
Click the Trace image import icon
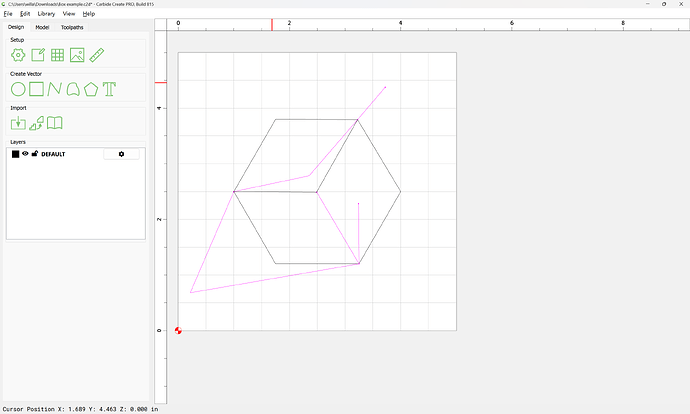tap(37, 123)
